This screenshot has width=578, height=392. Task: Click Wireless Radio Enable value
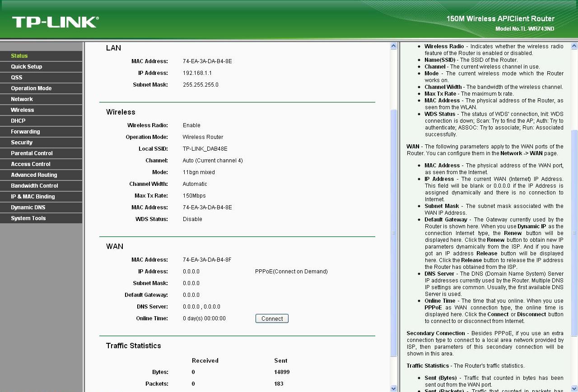pyautogui.click(x=191, y=125)
